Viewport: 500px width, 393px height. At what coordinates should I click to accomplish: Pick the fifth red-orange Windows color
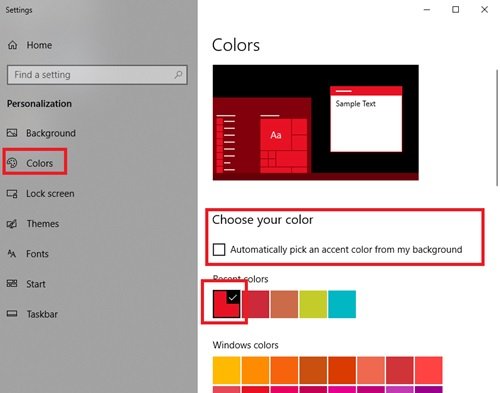(x=342, y=370)
